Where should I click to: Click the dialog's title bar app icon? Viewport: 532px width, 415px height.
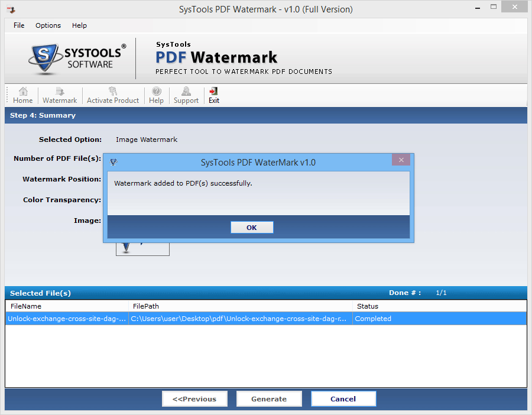coord(113,162)
